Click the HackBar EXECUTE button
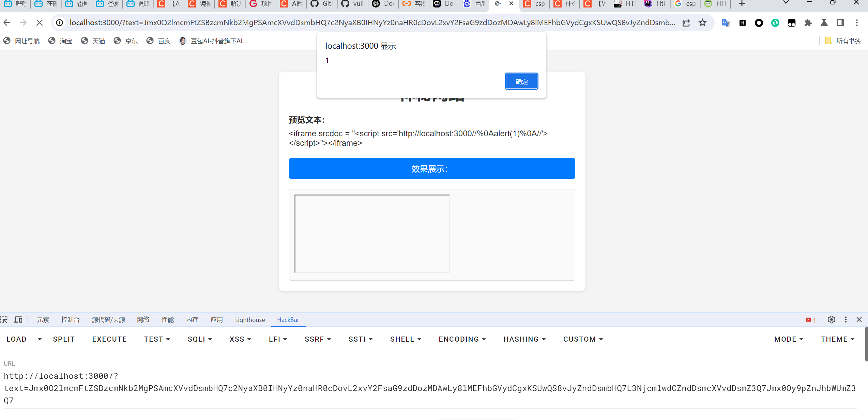This screenshot has height=420, width=868. (x=109, y=339)
